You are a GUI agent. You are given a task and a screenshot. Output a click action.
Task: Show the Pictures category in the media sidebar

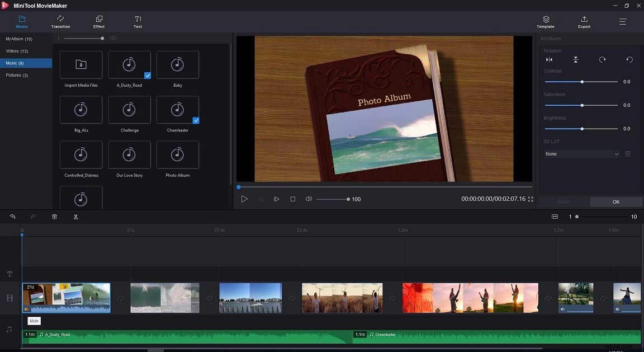click(x=16, y=74)
